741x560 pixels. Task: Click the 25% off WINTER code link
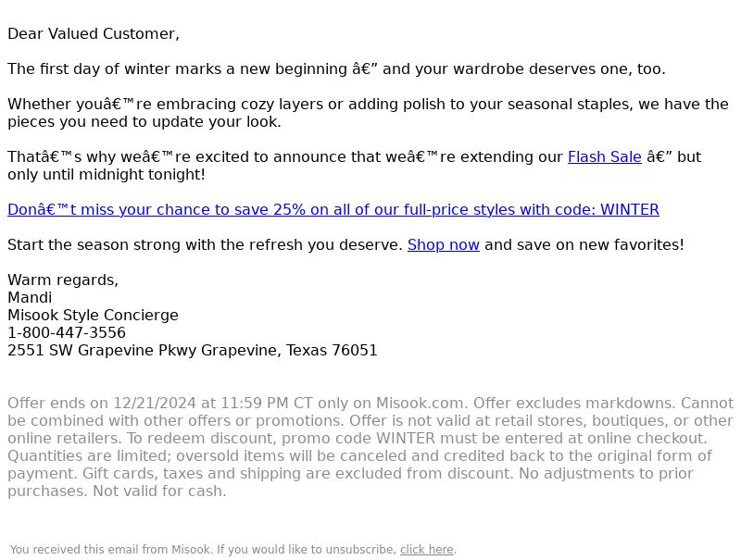coord(333,209)
